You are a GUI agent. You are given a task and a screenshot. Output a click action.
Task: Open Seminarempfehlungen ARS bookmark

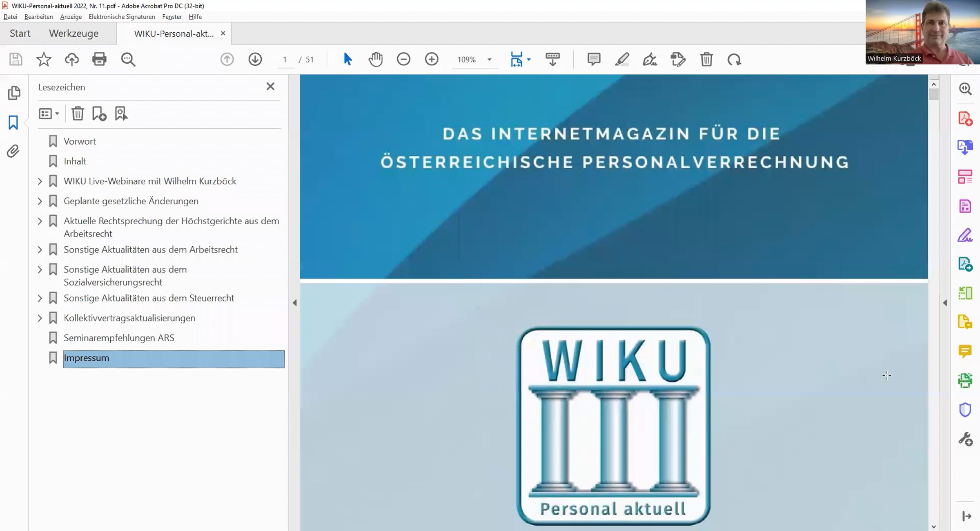coord(119,338)
